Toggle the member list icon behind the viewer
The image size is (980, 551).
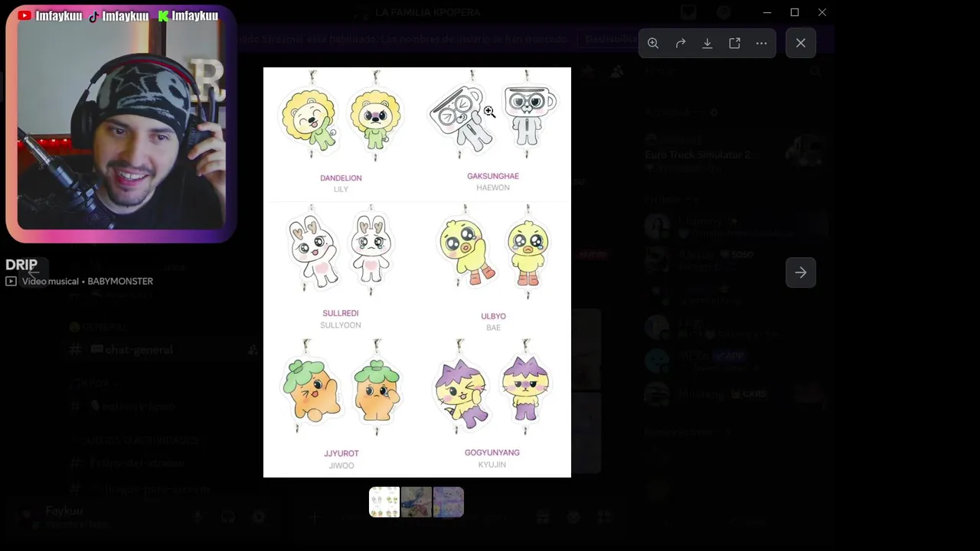pos(617,71)
